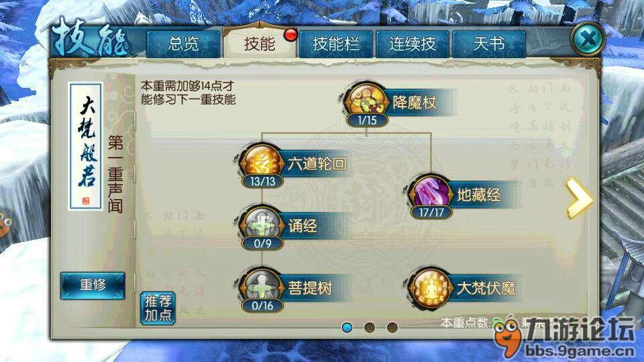Open the 天书 tab
This screenshot has width=644, height=362.
click(489, 44)
